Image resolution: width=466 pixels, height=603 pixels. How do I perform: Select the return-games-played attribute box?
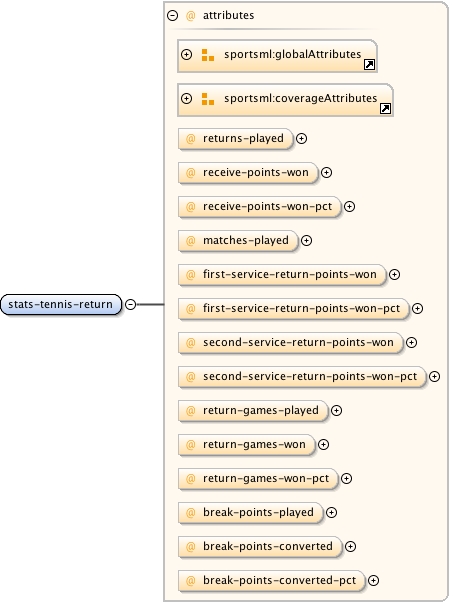point(253,411)
